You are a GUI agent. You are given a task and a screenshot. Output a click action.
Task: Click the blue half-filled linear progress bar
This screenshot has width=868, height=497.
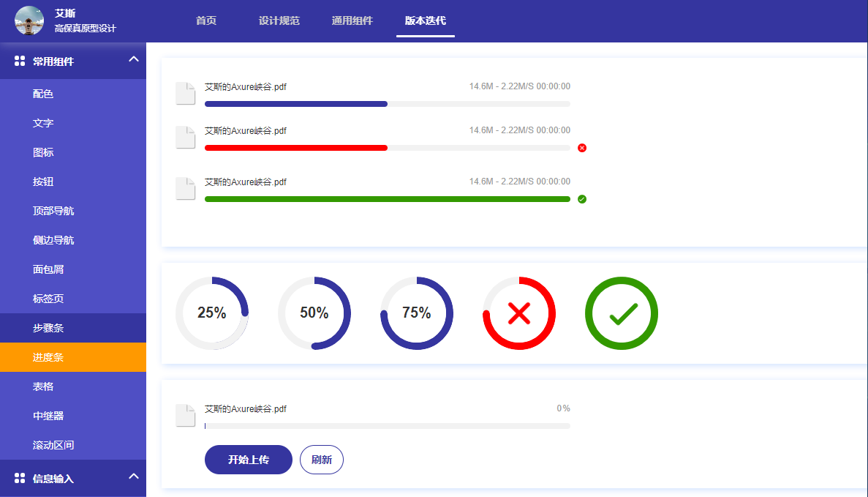pyautogui.click(x=388, y=104)
